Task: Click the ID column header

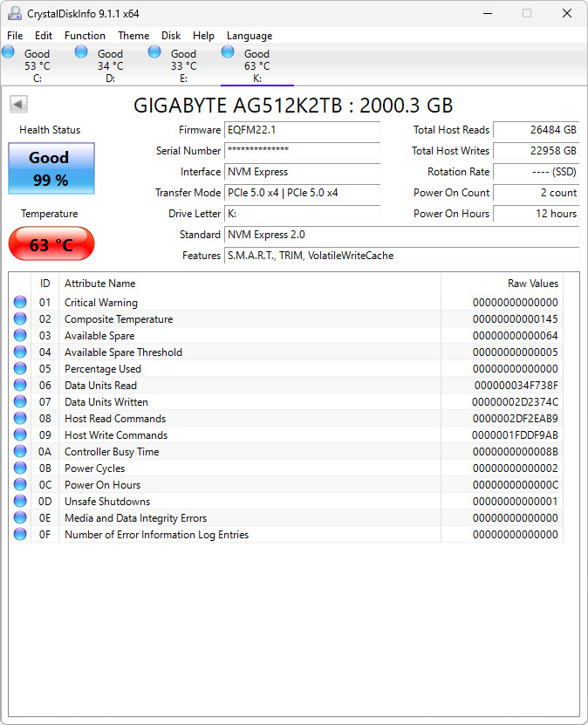Action: 44,284
